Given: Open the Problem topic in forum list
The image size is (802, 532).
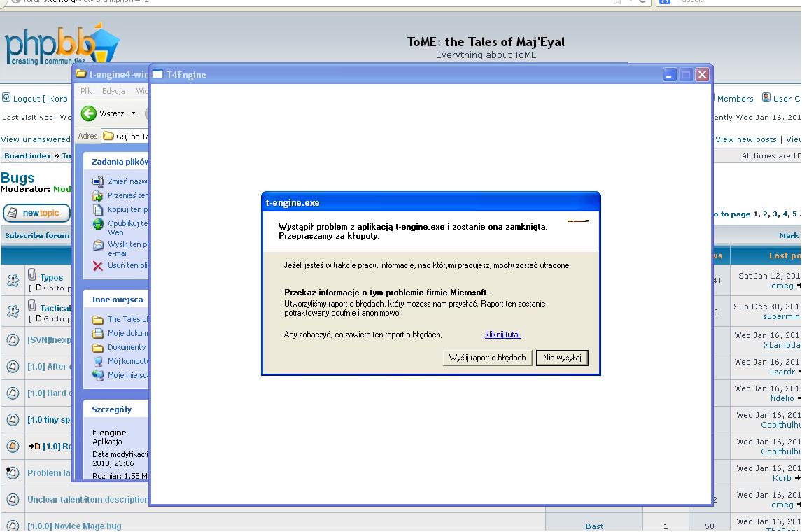Looking at the screenshot, I should (49, 472).
